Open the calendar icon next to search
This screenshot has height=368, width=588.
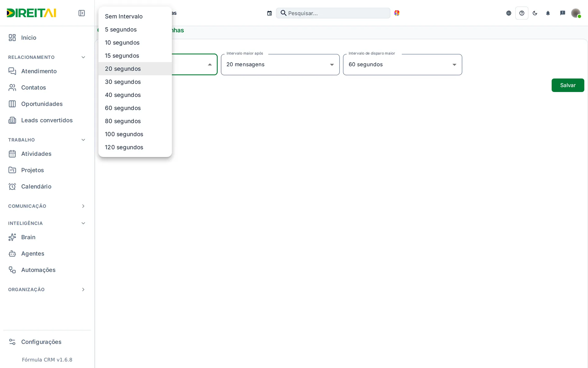(269, 13)
